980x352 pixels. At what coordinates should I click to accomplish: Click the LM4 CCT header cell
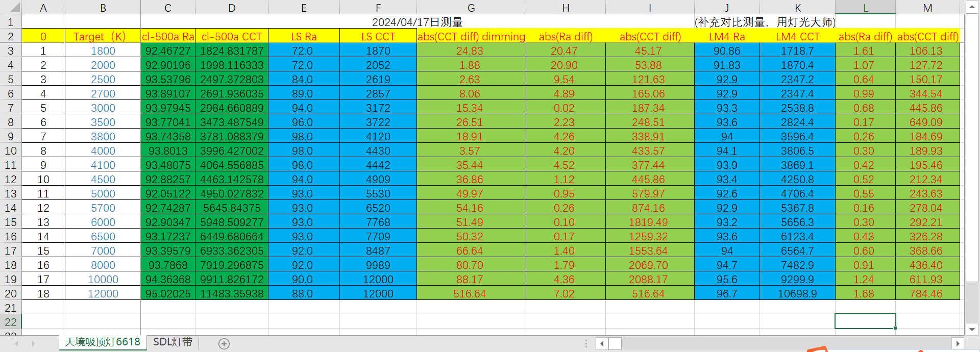pyautogui.click(x=797, y=36)
